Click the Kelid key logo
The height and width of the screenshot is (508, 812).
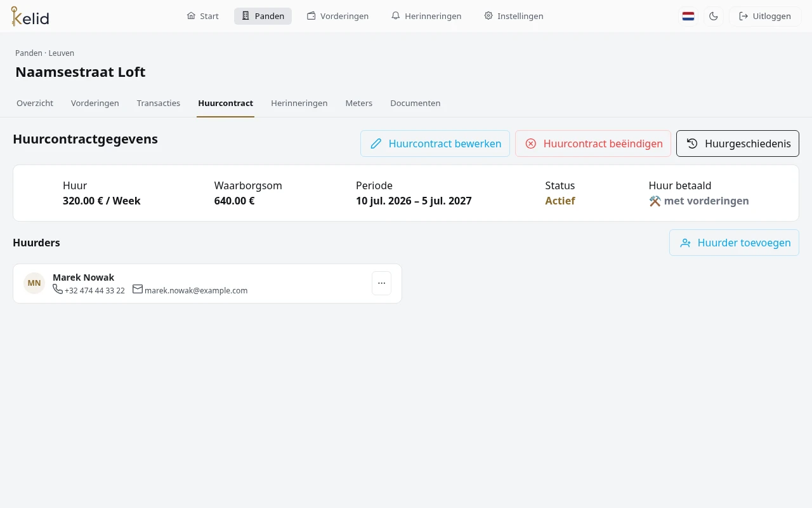coord(30,17)
